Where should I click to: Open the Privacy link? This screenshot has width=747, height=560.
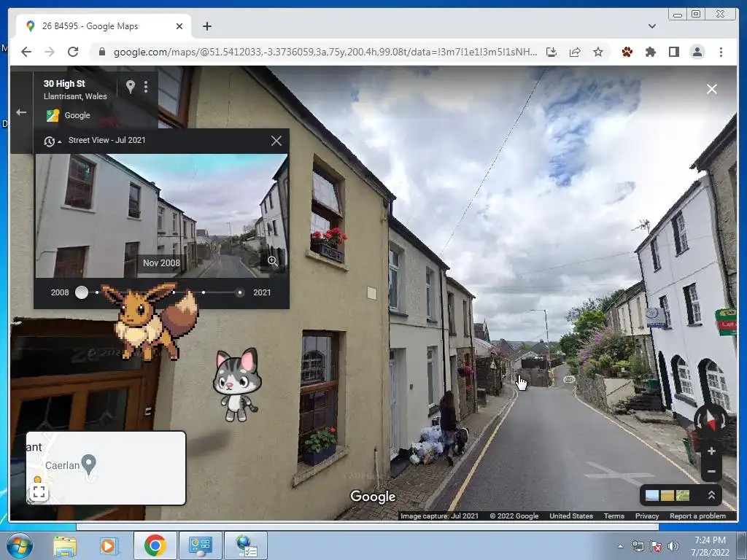tap(646, 516)
